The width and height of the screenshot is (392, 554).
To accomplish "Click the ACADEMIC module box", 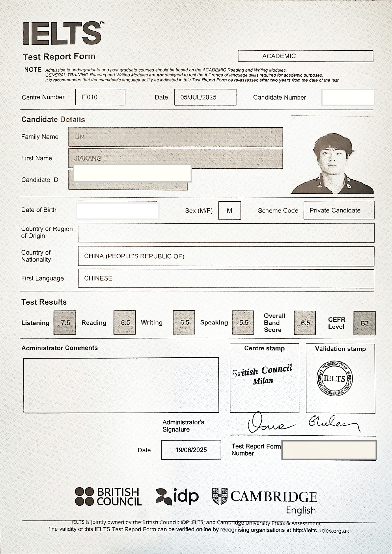I will pyautogui.click(x=305, y=56).
